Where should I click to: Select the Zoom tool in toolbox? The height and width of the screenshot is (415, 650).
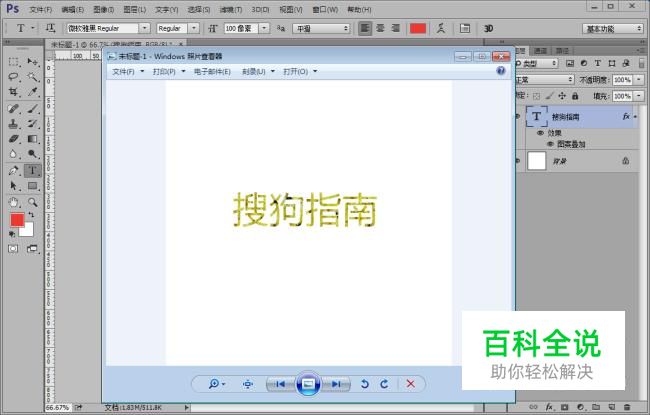[x=32, y=202]
